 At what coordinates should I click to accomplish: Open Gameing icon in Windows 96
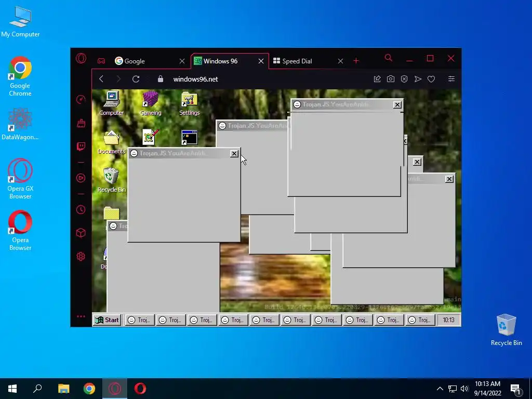point(150,103)
